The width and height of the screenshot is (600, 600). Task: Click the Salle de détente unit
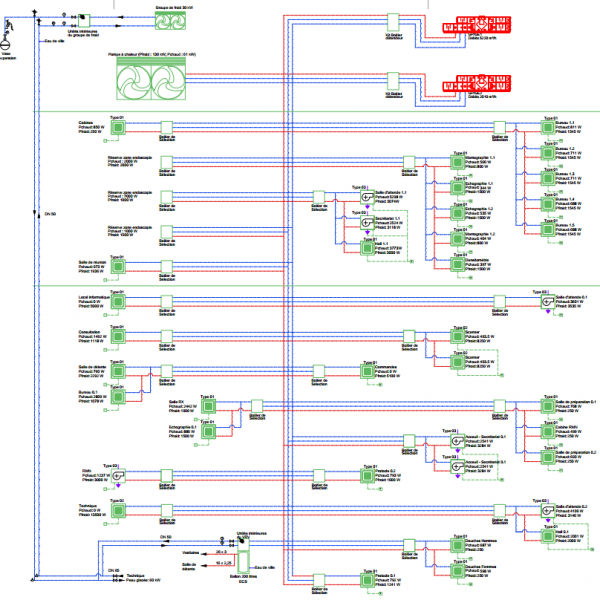point(117,371)
